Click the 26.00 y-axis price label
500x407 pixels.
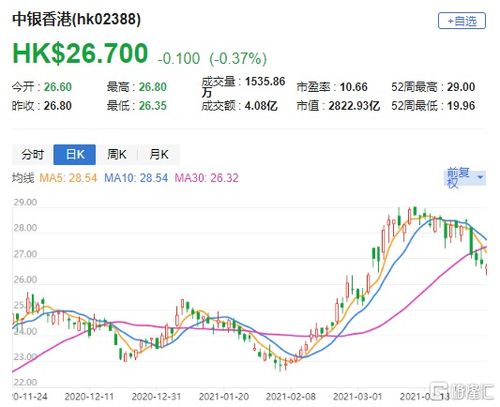(25, 280)
